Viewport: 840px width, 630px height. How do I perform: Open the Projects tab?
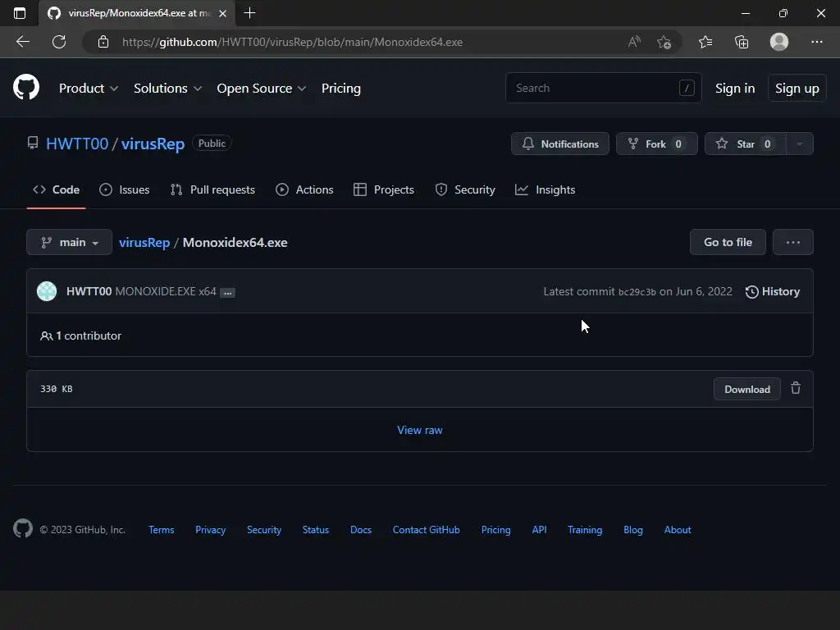384,189
